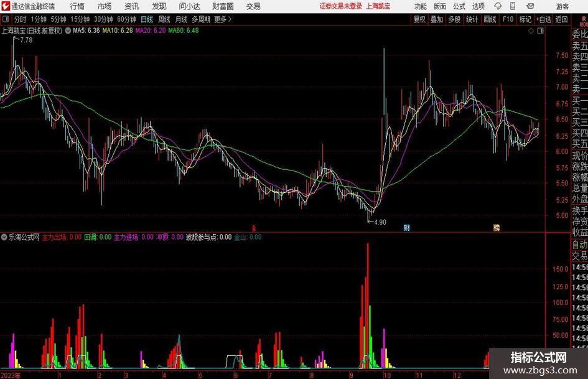
Task: Open F10 company info
Action: click(508, 19)
